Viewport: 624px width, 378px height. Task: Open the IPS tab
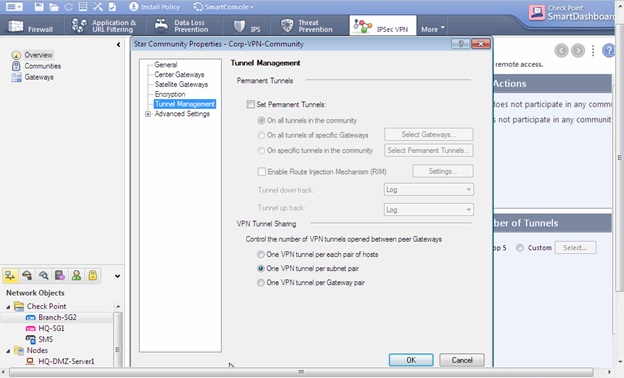[x=247, y=26]
